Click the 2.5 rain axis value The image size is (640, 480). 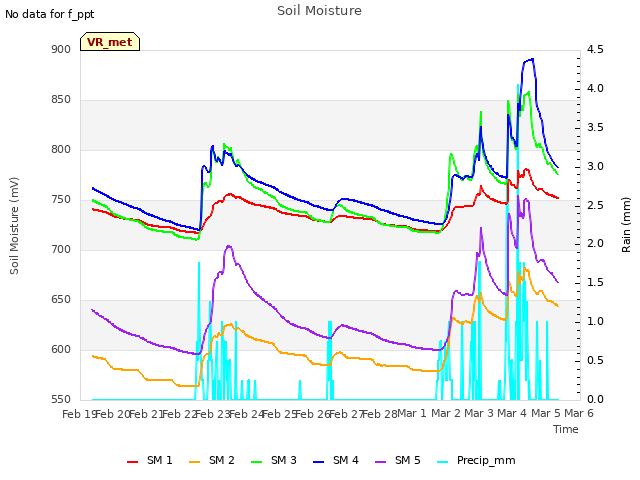click(x=595, y=205)
